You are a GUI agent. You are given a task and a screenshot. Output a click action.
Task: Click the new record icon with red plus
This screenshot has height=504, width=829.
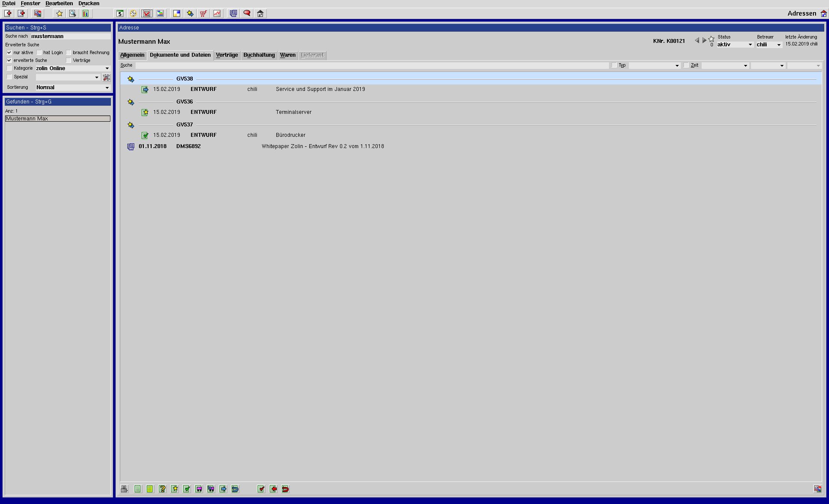pos(8,13)
